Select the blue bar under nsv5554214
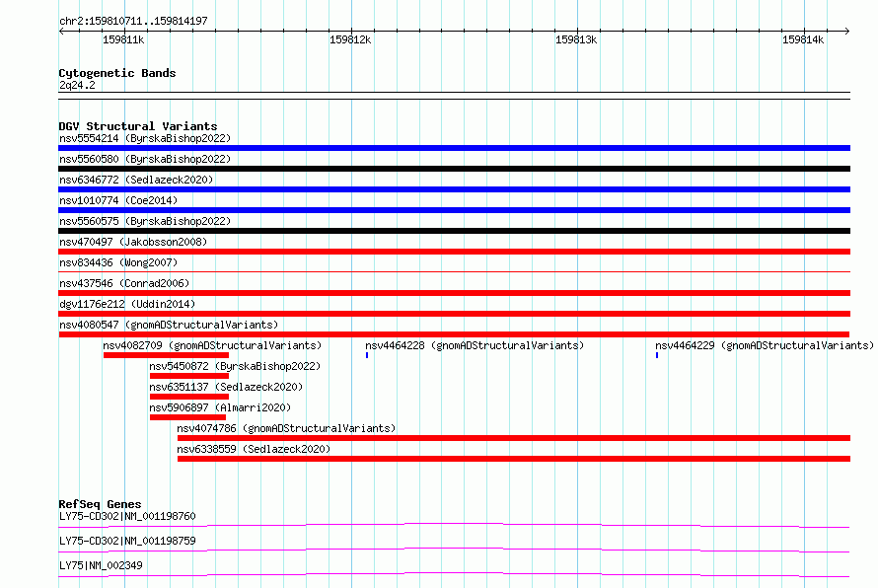 click(454, 148)
